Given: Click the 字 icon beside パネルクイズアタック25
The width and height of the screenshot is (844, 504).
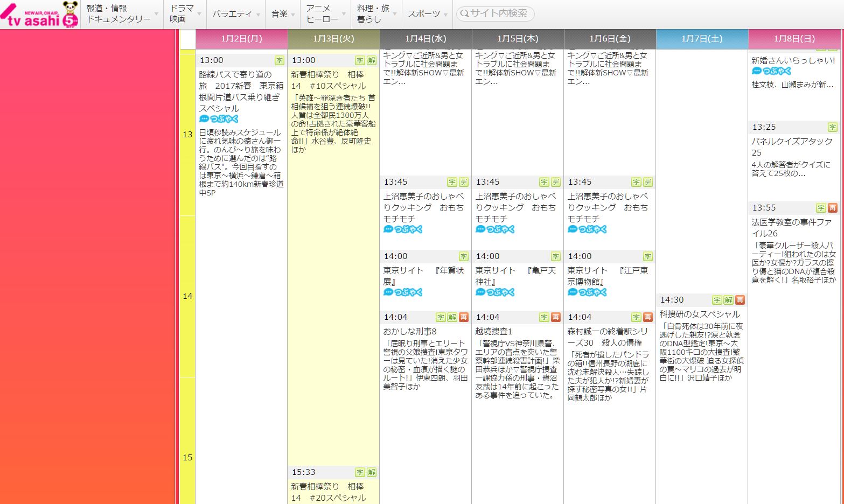Looking at the screenshot, I should click(x=833, y=127).
